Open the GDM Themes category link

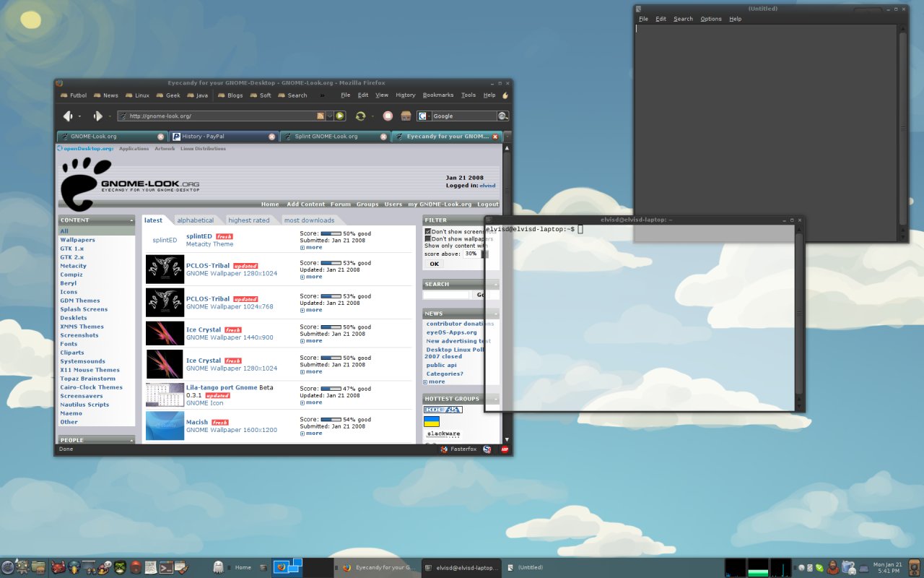click(80, 301)
